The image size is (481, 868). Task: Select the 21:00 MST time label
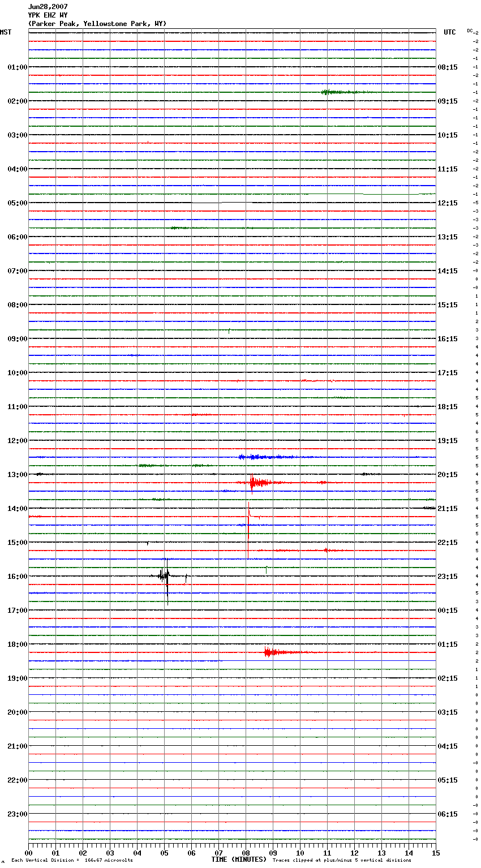click(x=18, y=746)
